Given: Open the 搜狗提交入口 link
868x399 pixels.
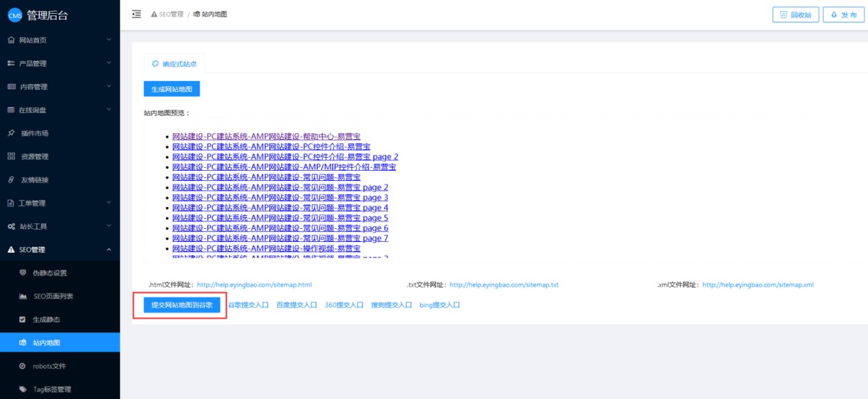Looking at the screenshot, I should [391, 306].
